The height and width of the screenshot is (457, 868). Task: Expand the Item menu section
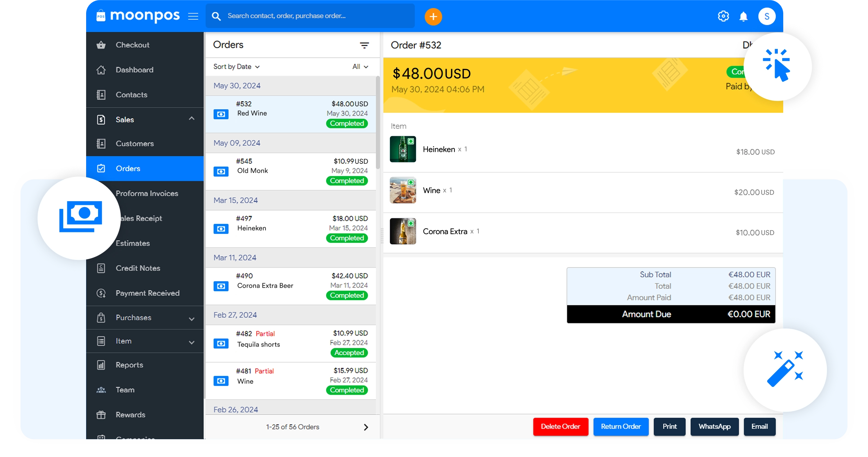point(191,342)
